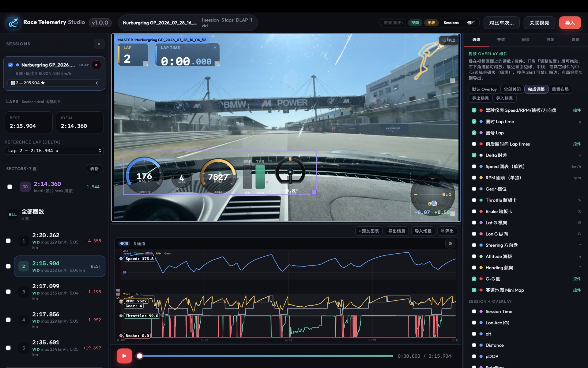This screenshot has height=368, width=588.
Task: Click the gear indicator dial
Action: pos(182,178)
